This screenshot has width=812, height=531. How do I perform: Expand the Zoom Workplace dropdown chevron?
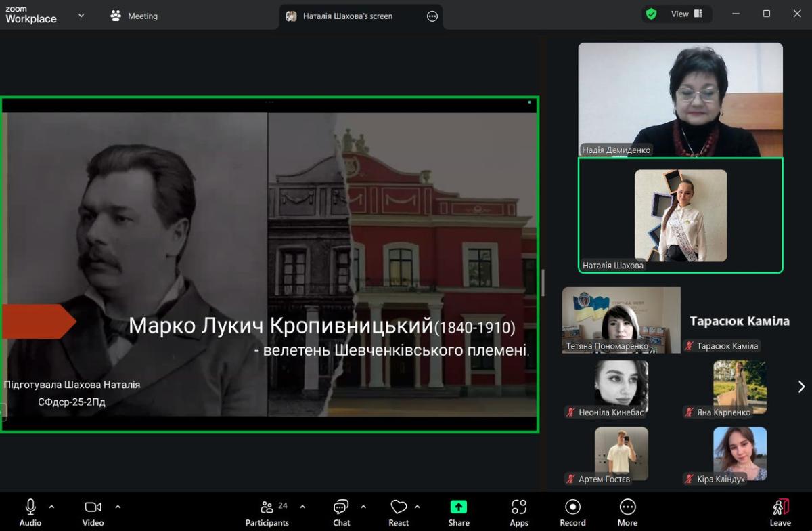click(x=81, y=15)
